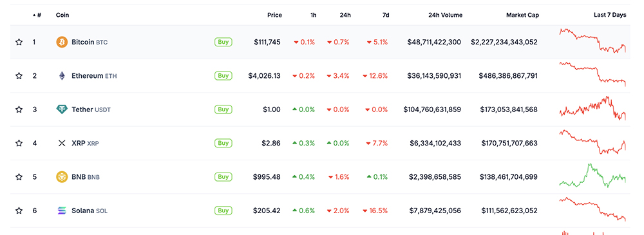The height and width of the screenshot is (235, 644).
Task: Click the Bitcoin coin logo icon
Action: pos(62,42)
